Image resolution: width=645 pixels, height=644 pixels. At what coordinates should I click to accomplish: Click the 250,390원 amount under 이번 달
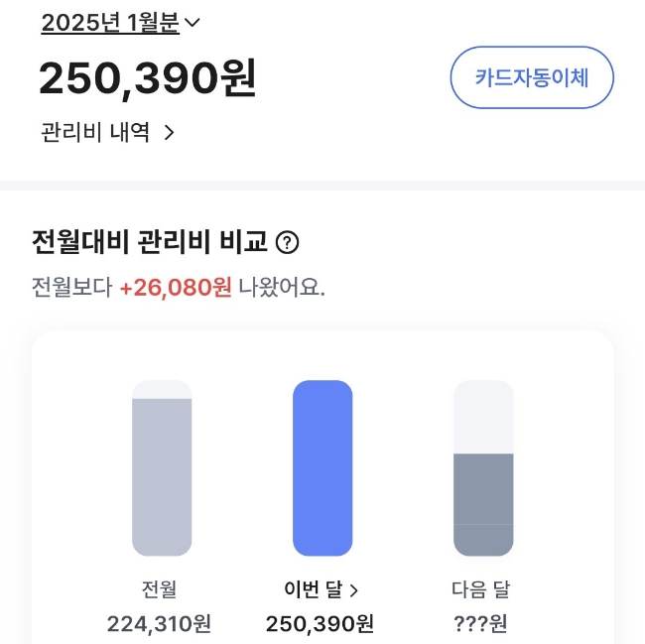[320, 623]
